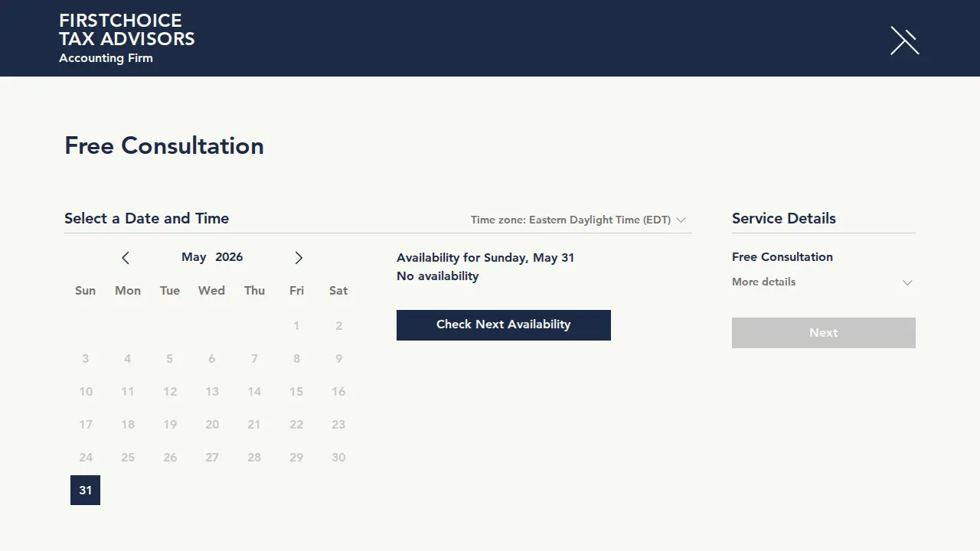
Task: Expand More details section
Action: [x=823, y=282]
